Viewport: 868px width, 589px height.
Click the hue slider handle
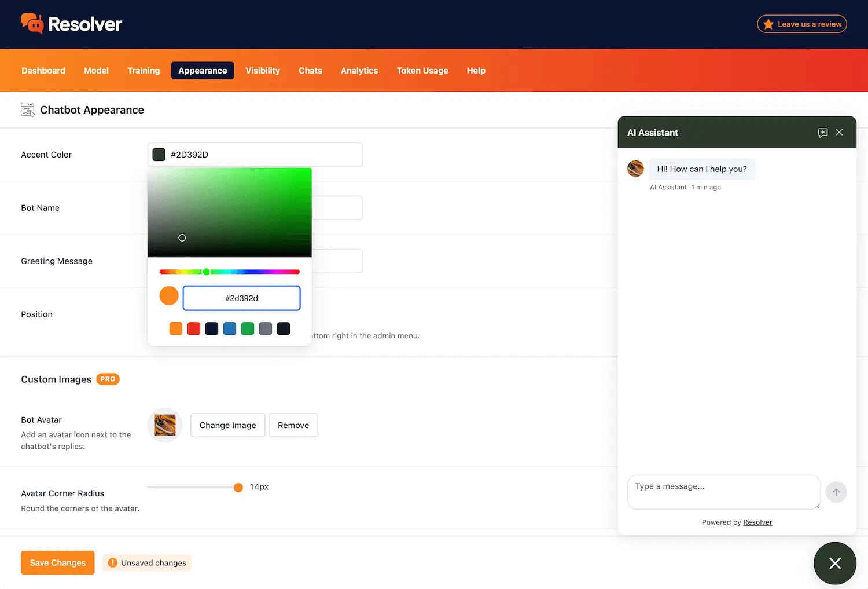click(207, 272)
